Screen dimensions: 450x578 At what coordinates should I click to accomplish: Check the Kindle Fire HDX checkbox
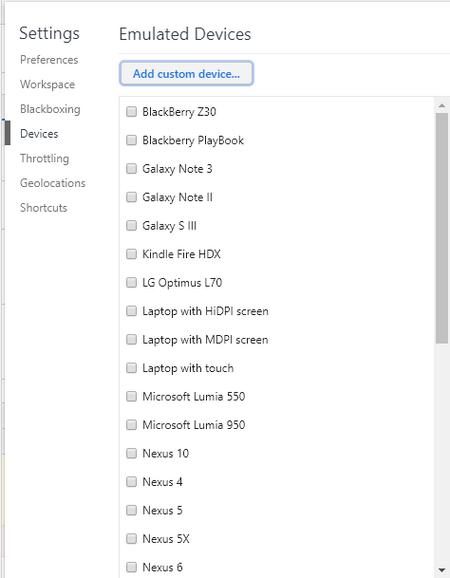(x=131, y=254)
